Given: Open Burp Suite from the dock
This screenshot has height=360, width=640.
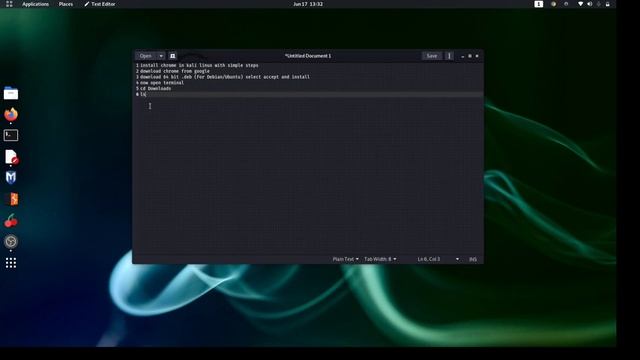Looking at the screenshot, I should point(11,199).
